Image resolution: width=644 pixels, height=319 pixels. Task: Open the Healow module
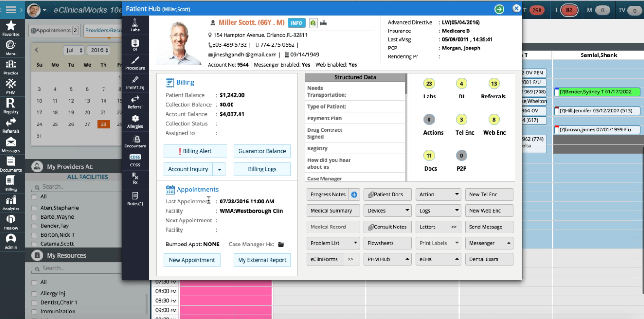point(12,222)
